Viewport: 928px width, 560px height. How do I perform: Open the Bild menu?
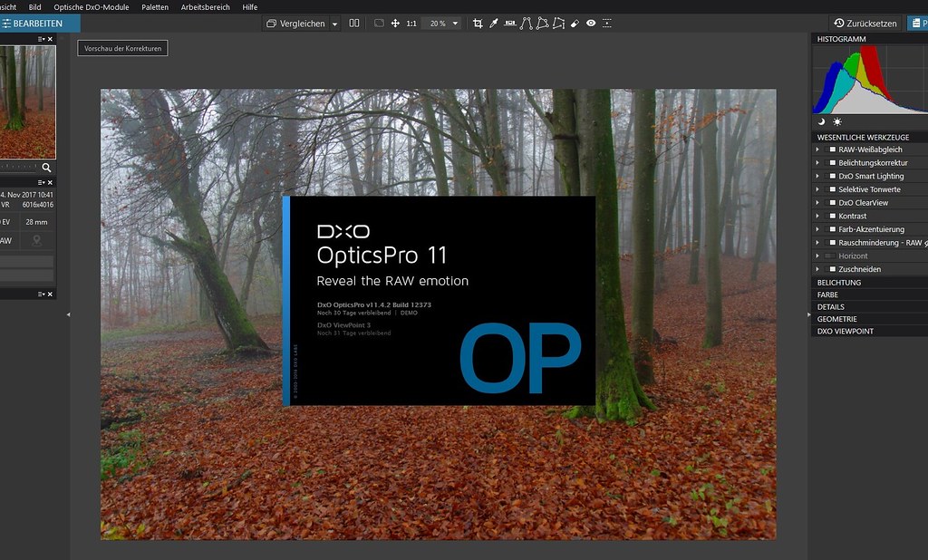coord(35,7)
